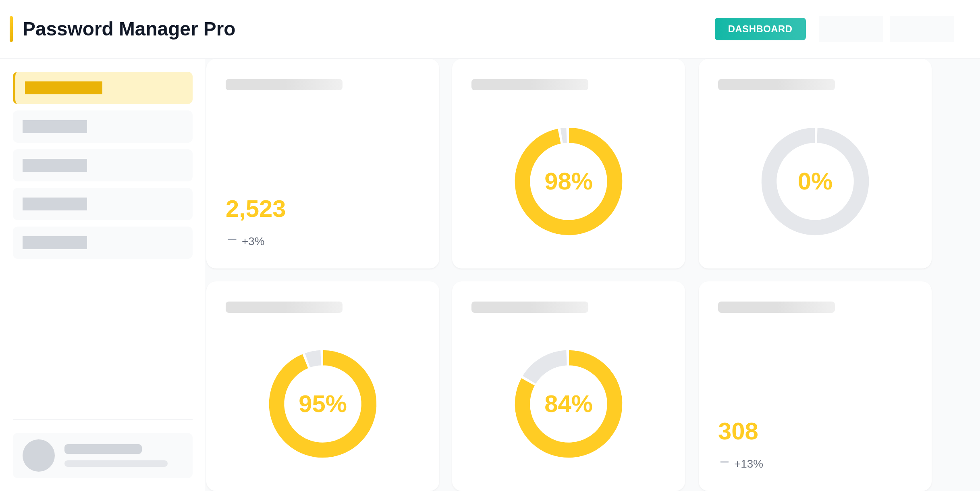Click the round user avatar in sidebar
This screenshot has width=980, height=491.
click(39, 456)
